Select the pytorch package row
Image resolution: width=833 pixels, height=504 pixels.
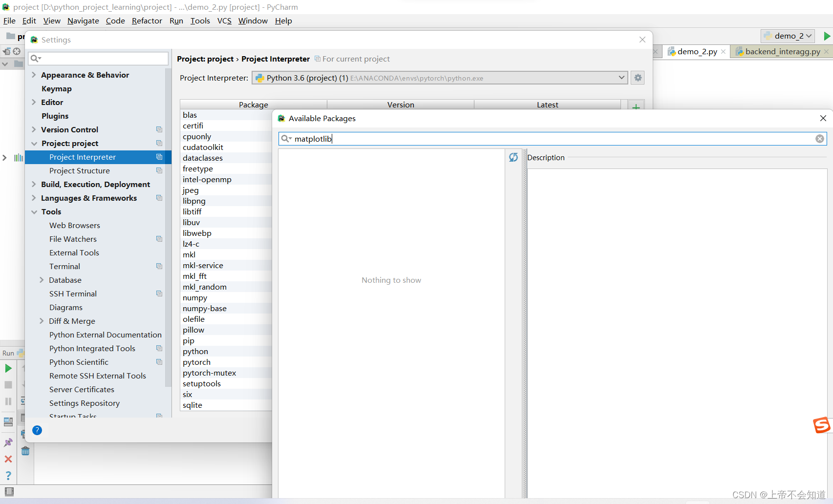[x=226, y=362]
